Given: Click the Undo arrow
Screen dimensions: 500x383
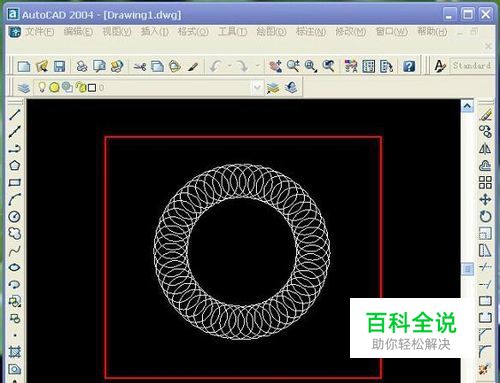Looking at the screenshot, I should pyautogui.click(x=215, y=66).
